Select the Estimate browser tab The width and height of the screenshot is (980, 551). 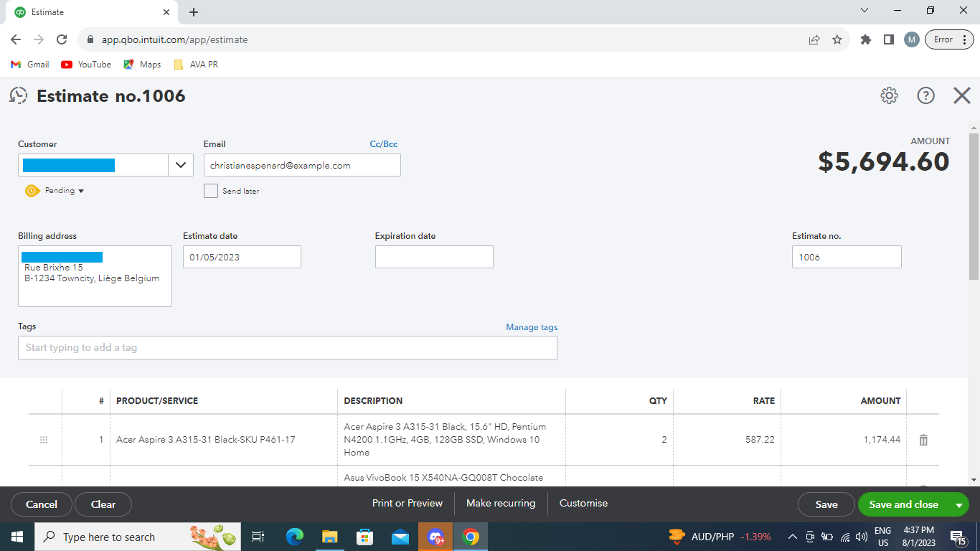pyautogui.click(x=93, y=12)
